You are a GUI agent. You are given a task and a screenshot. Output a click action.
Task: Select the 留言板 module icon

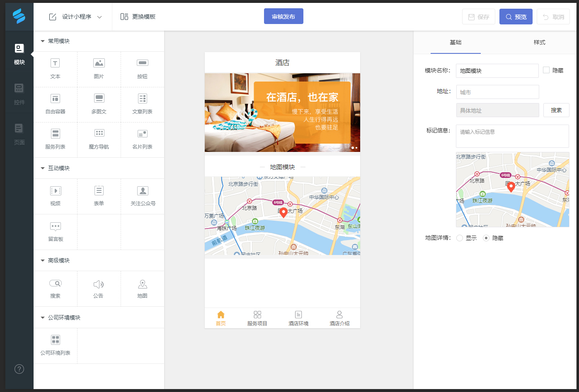55,226
